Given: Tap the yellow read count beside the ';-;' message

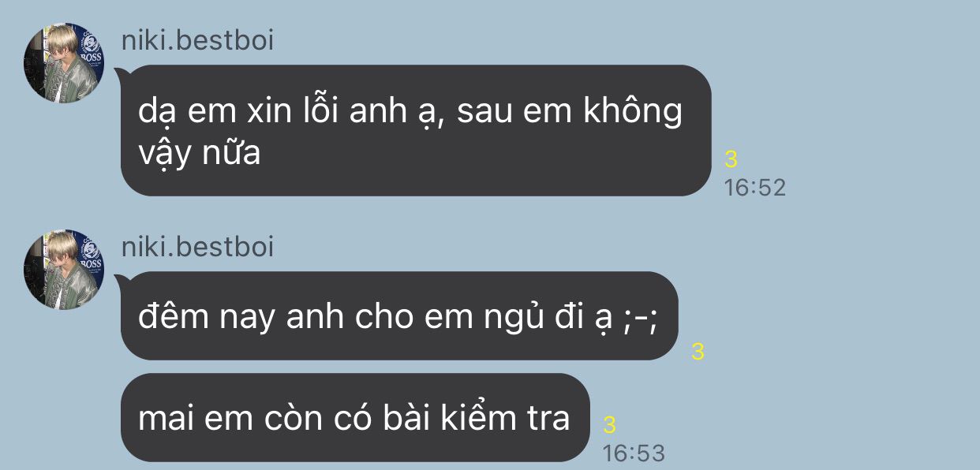Looking at the screenshot, I should 698,352.
